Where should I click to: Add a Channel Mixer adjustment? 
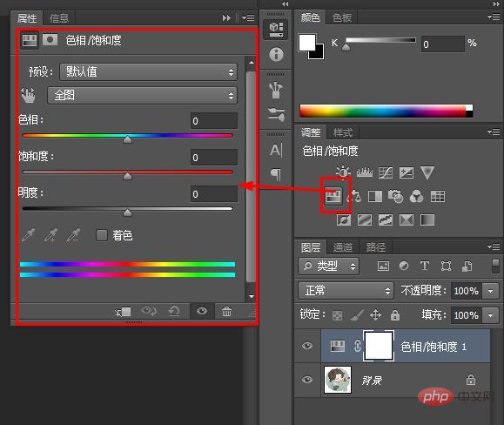pos(416,196)
